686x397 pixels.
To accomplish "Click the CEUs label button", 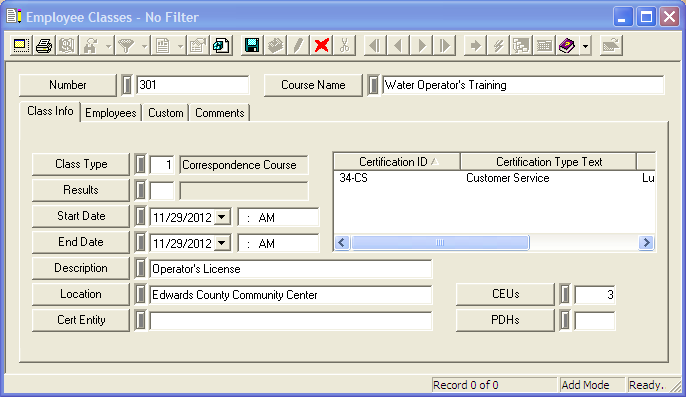I will (x=505, y=294).
